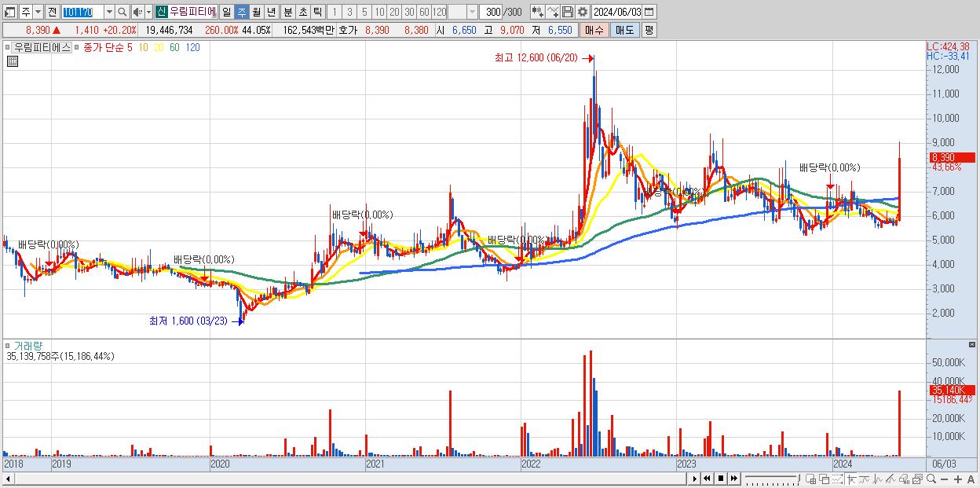Open chart settings gear icon
The width and height of the screenshot is (980, 488).
tap(582, 12)
